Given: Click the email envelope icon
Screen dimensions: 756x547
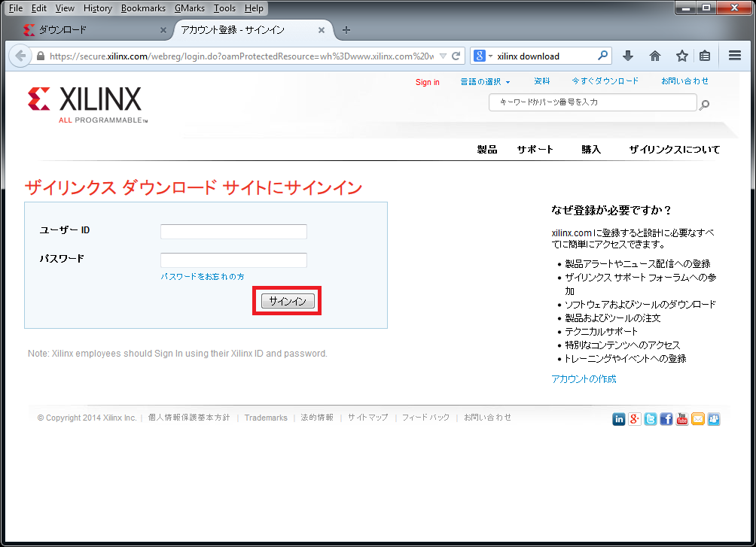Looking at the screenshot, I should 698,419.
